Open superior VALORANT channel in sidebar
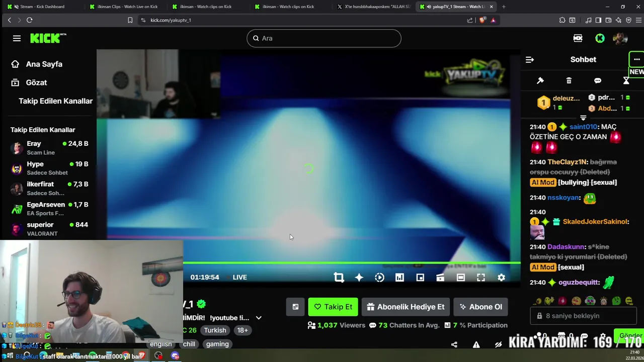This screenshot has height=362, width=644. [x=49, y=229]
